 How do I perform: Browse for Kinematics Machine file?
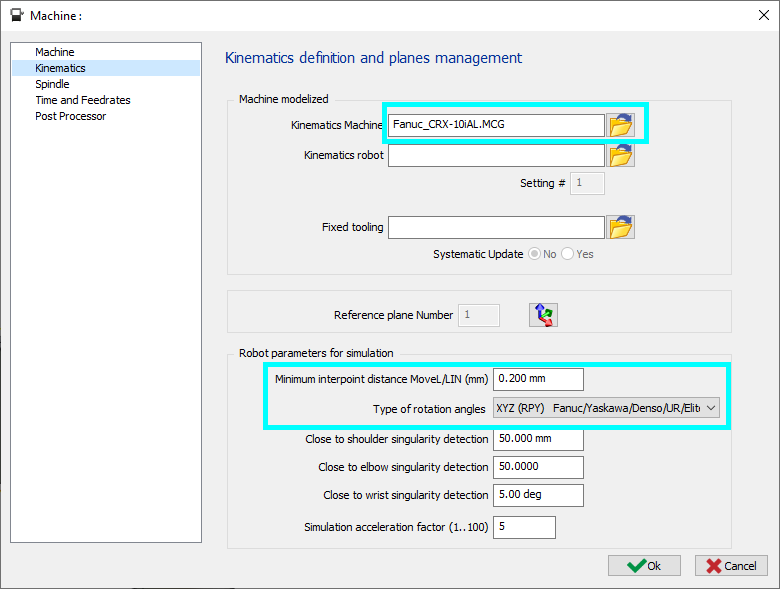(x=621, y=125)
